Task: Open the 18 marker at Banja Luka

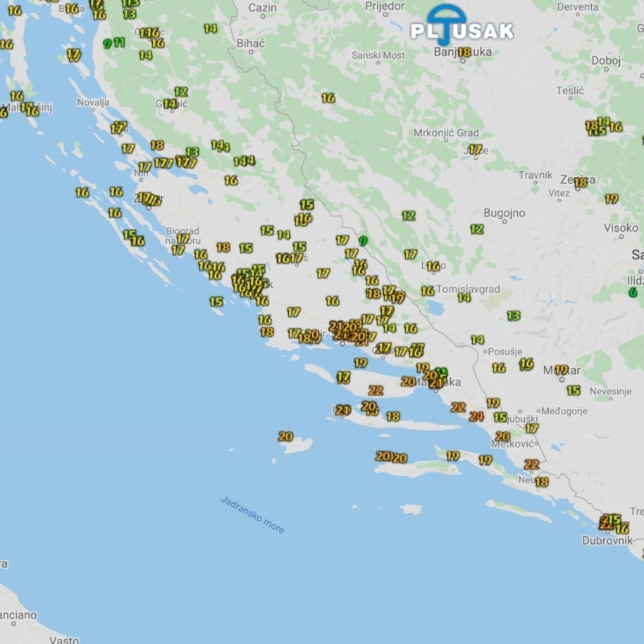Action: coord(464,52)
